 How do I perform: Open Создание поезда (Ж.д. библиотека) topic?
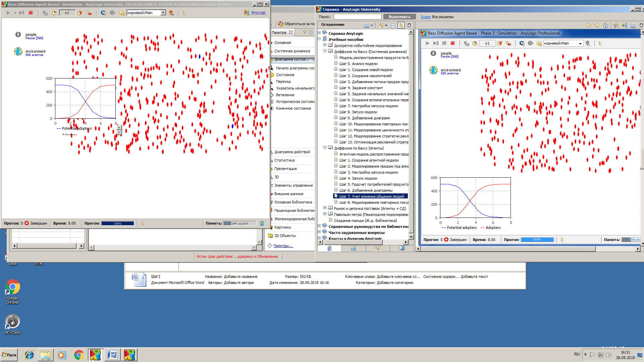tap(365, 221)
